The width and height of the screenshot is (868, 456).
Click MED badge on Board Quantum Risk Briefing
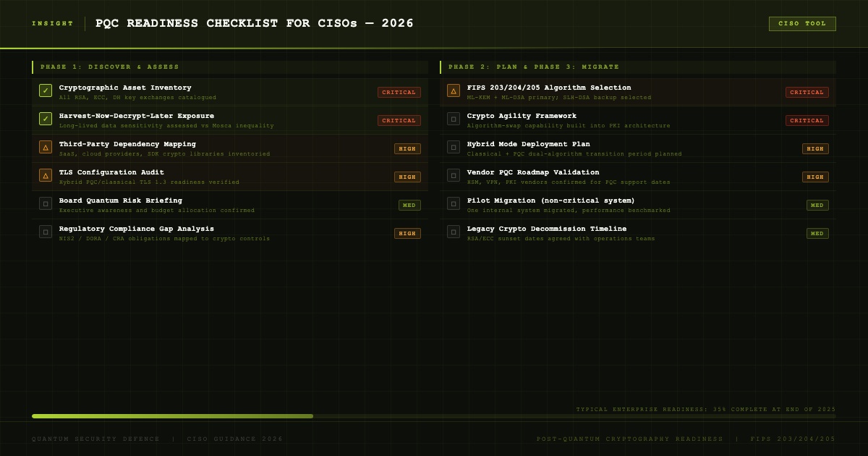[409, 206]
